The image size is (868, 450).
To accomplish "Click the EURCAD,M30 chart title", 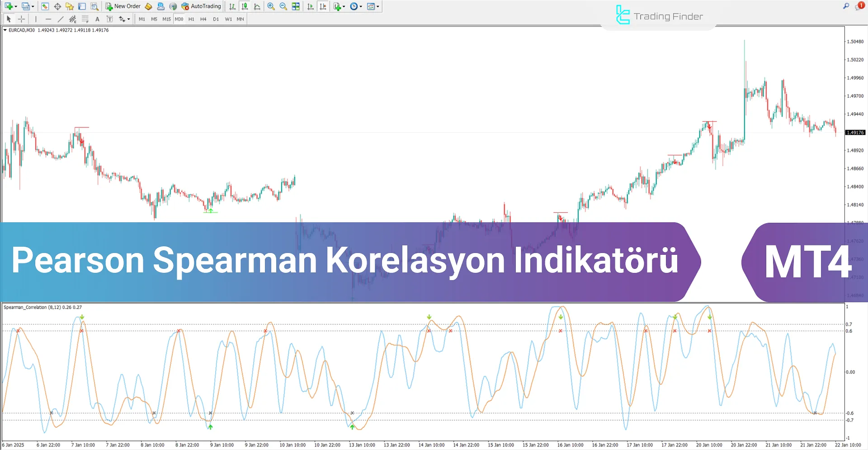I will 22,30.
